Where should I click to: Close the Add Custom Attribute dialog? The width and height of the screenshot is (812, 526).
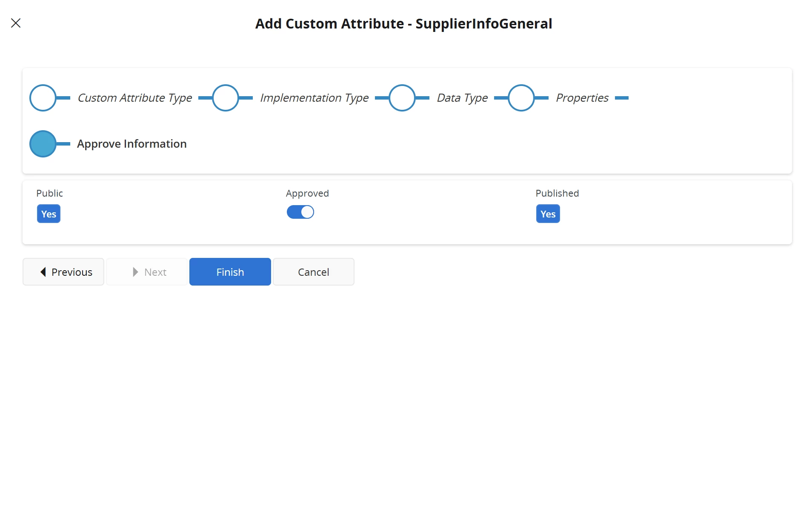16,23
